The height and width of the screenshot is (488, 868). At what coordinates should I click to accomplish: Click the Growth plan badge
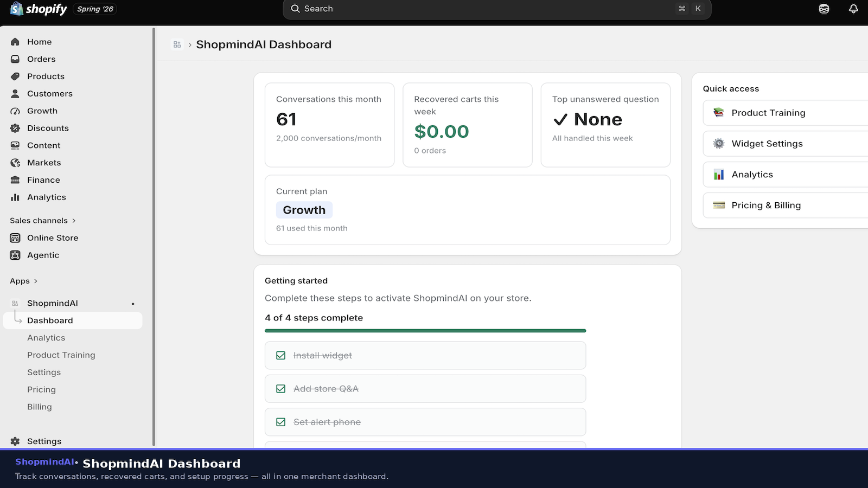point(304,210)
